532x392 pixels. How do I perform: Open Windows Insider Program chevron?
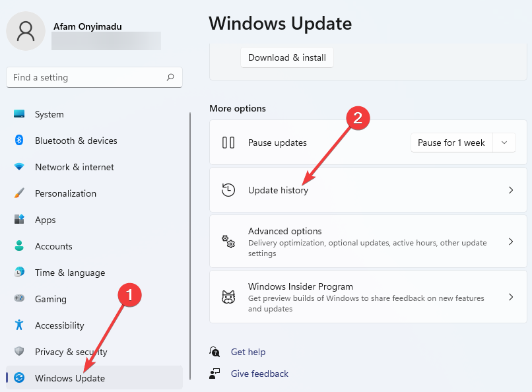(511, 297)
